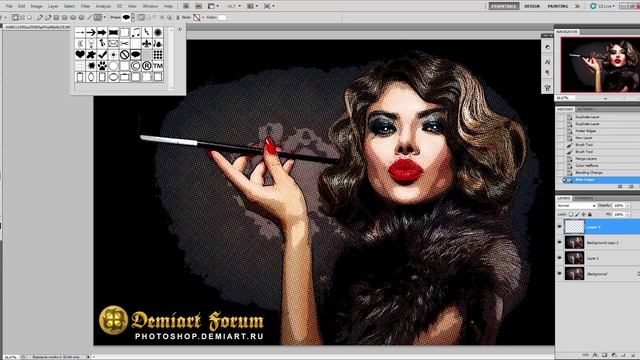This screenshot has height=360, width=640.
Task: Add a layer mask
Action: tap(604, 355)
